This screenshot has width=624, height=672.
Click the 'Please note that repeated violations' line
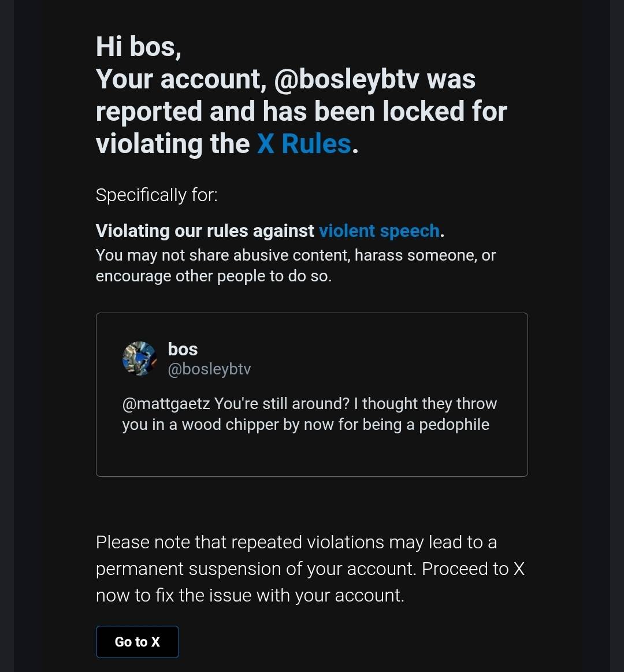click(296, 543)
